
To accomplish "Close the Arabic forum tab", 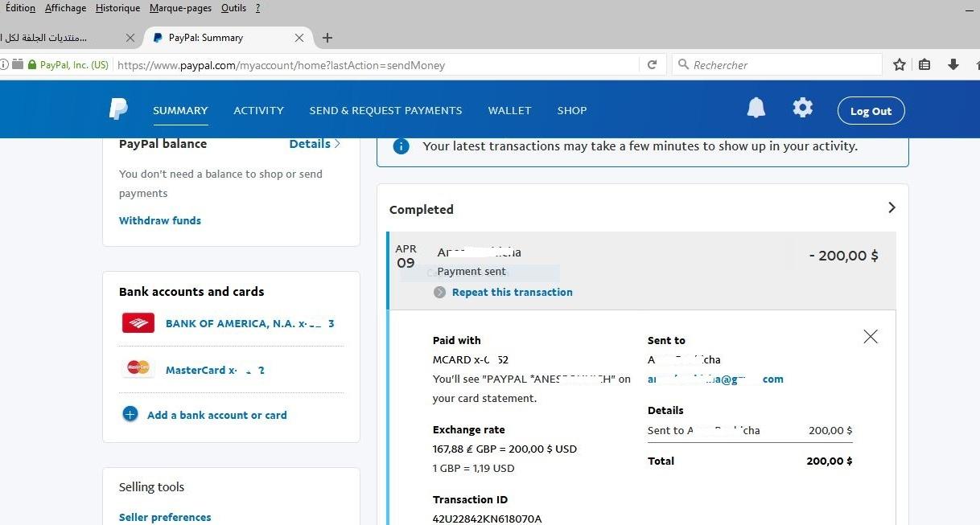I will pyautogui.click(x=130, y=38).
